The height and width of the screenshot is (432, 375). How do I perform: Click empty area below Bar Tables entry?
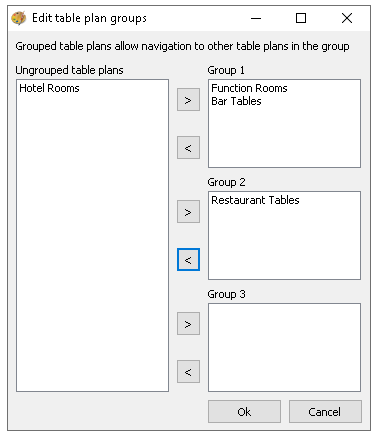click(x=284, y=137)
